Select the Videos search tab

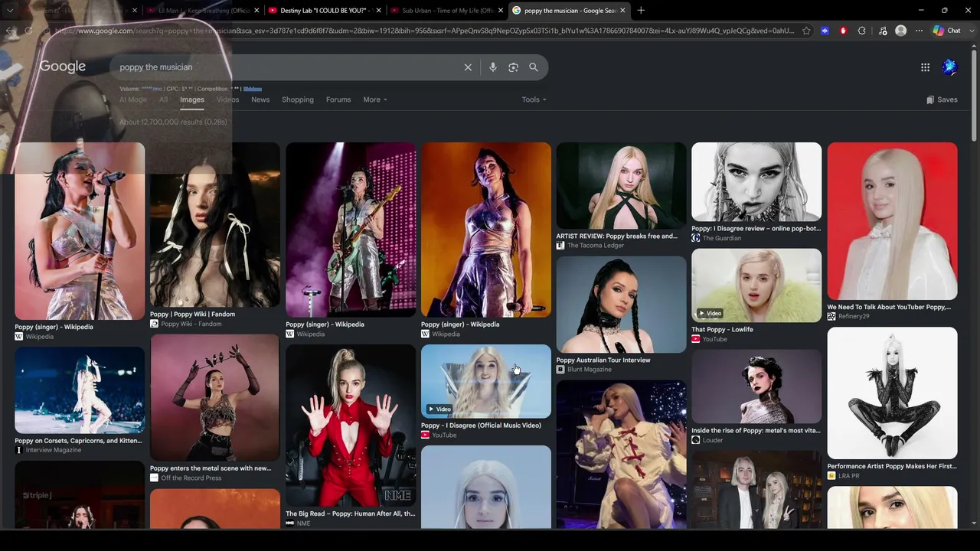tap(227, 99)
